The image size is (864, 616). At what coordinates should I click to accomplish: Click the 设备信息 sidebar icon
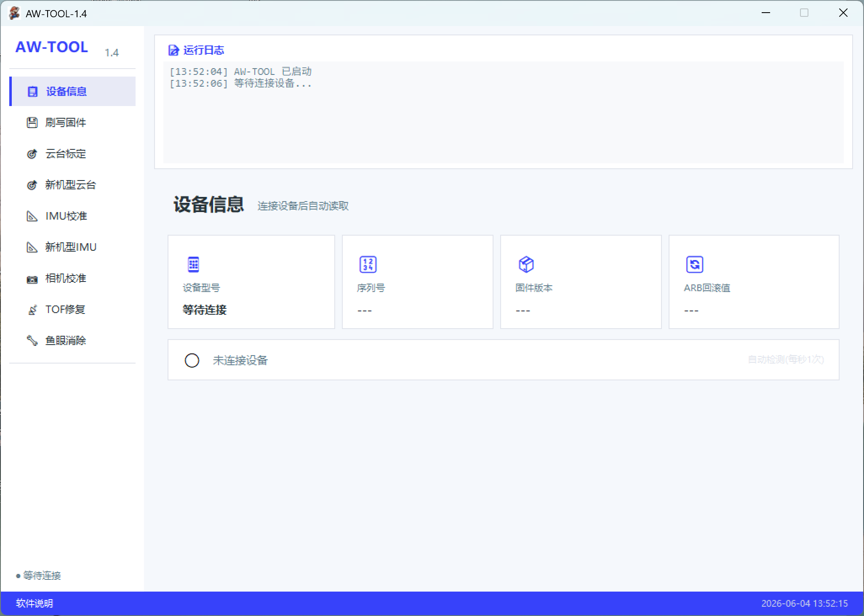pyautogui.click(x=32, y=92)
